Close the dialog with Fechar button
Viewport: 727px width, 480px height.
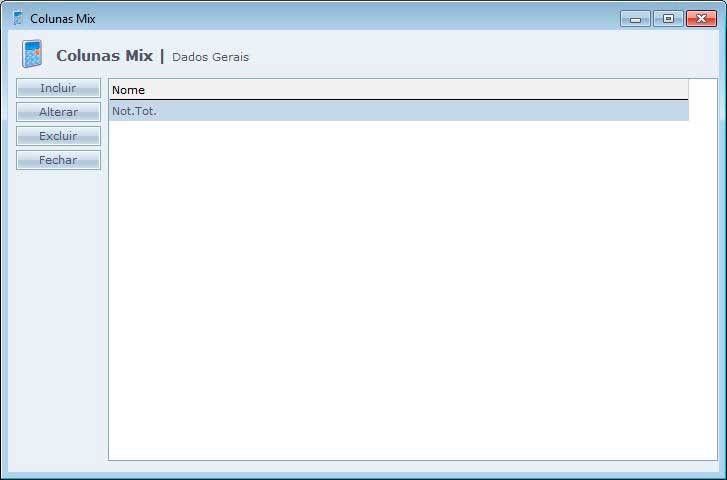point(58,160)
